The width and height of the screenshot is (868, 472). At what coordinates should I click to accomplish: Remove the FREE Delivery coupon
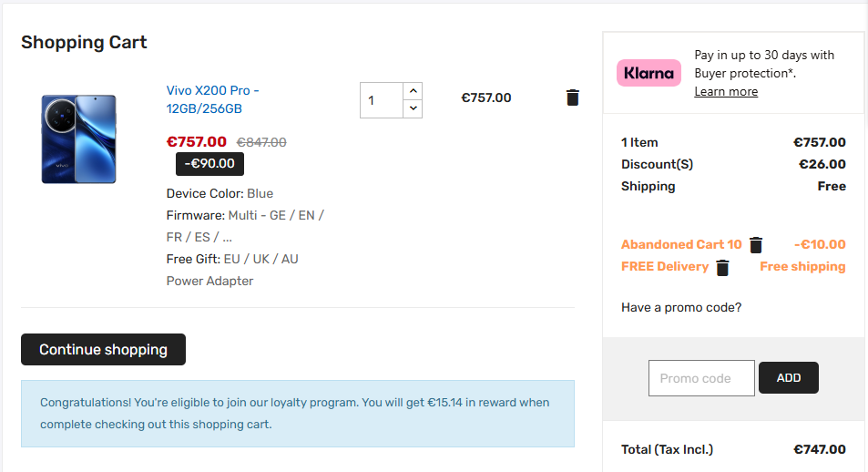tap(722, 267)
